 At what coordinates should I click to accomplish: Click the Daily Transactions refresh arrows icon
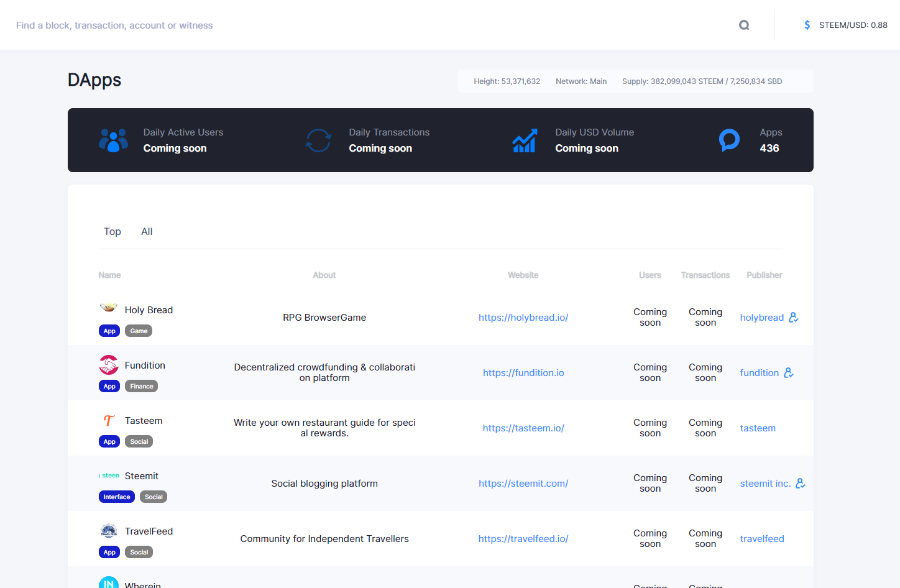pos(318,140)
